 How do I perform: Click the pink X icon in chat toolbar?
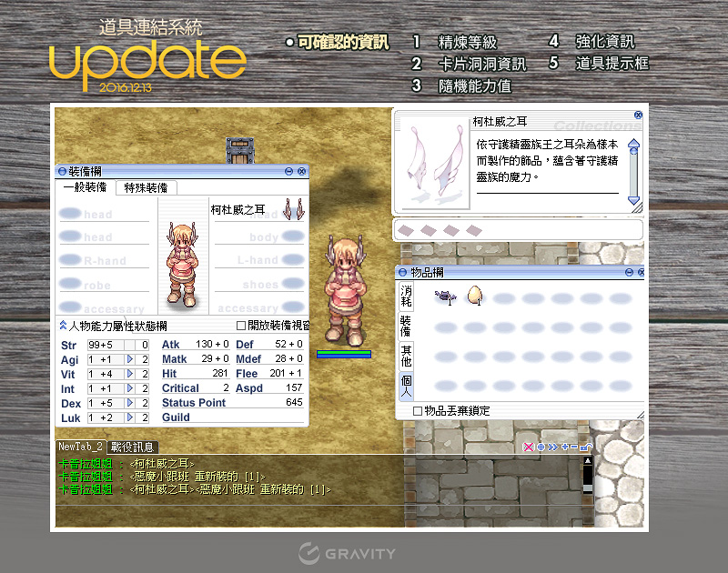(529, 447)
